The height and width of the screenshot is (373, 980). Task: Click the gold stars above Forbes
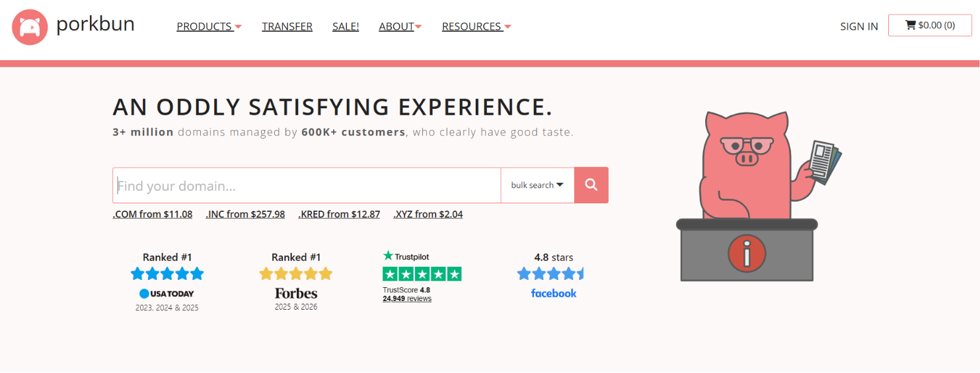point(296,273)
